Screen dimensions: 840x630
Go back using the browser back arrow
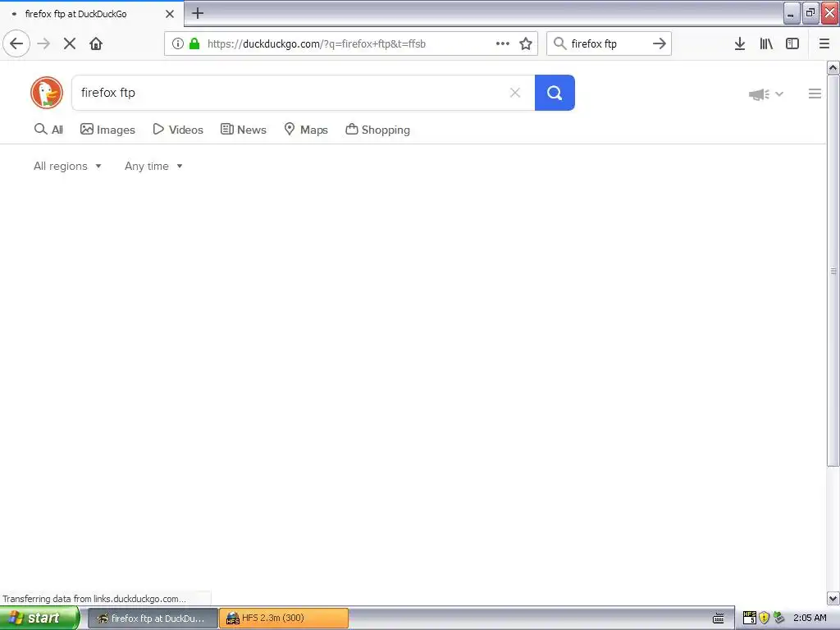16,43
